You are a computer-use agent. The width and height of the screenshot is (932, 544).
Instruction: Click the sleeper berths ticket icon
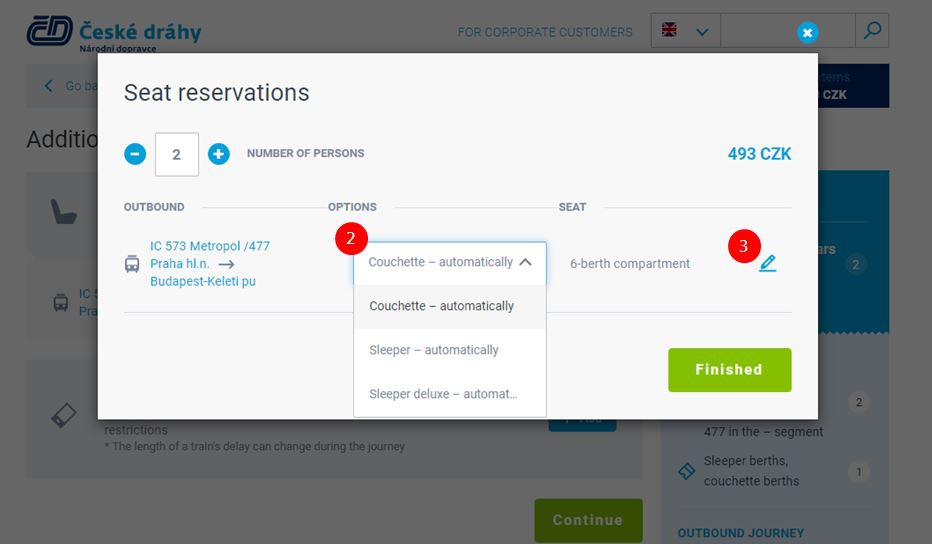(x=687, y=471)
